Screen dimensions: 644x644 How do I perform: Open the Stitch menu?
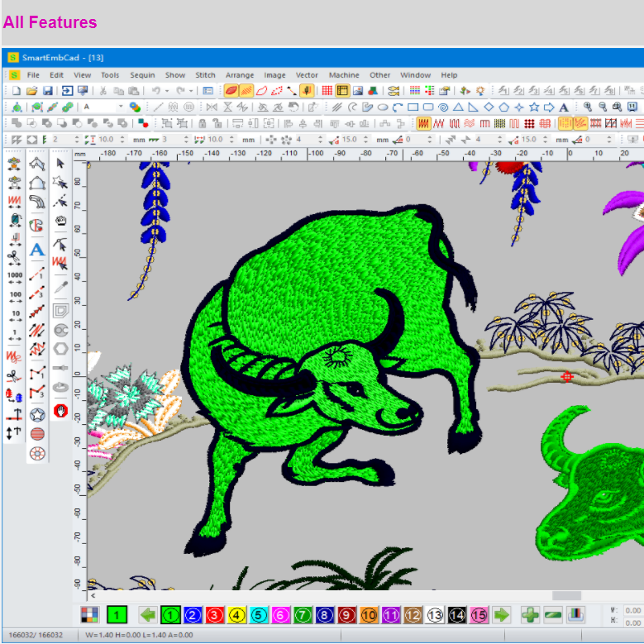(x=205, y=75)
